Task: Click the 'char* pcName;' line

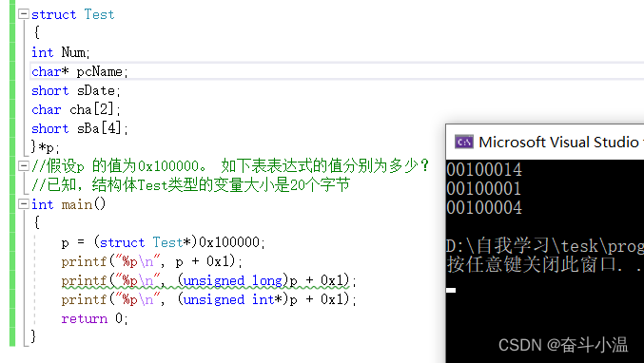Action: (80, 72)
